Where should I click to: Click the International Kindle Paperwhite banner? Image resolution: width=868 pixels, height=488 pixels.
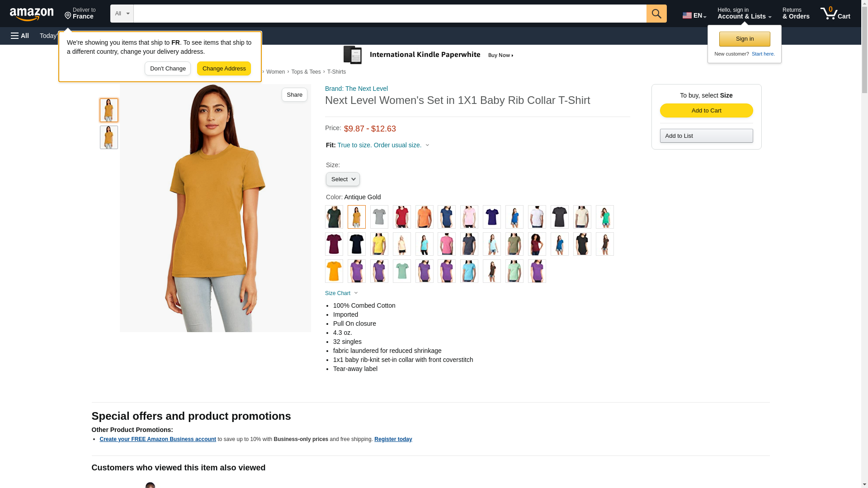tap(429, 55)
